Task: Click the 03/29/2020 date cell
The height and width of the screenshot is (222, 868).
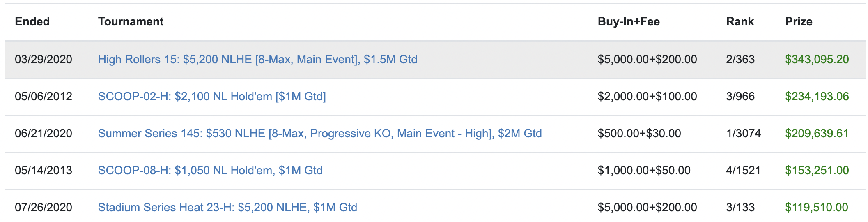Action: pyautogui.click(x=44, y=60)
